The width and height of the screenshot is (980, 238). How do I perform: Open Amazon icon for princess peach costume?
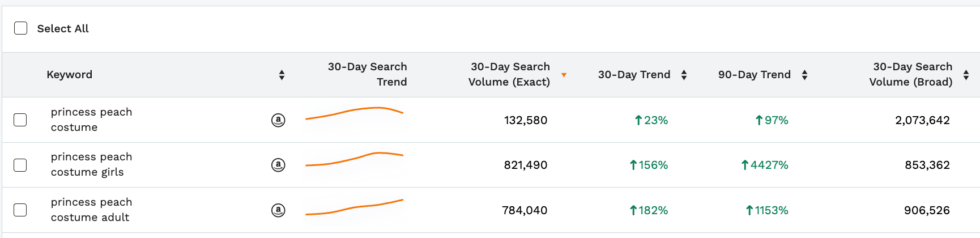coord(278,120)
